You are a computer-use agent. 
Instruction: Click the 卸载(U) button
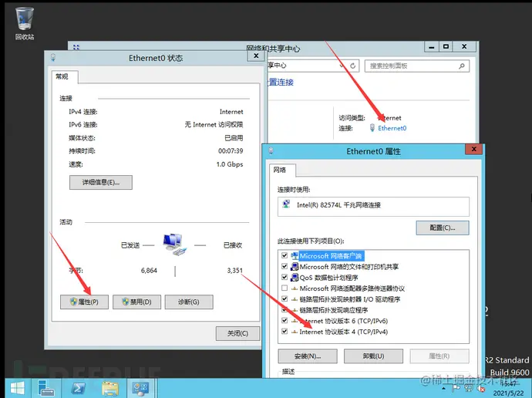pos(373,356)
